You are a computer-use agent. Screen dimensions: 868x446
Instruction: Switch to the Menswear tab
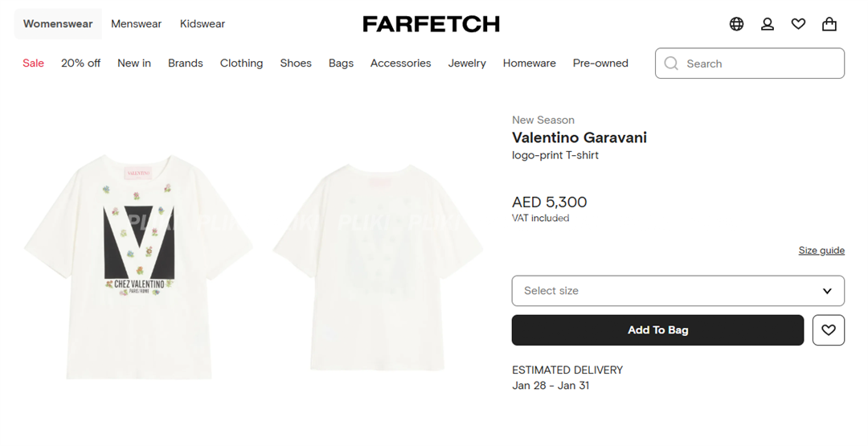(x=136, y=24)
